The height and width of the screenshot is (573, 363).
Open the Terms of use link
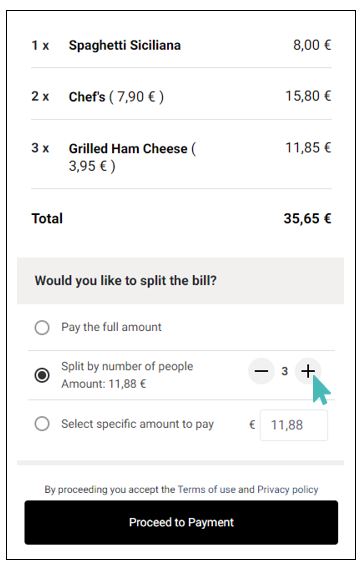pyautogui.click(x=206, y=489)
